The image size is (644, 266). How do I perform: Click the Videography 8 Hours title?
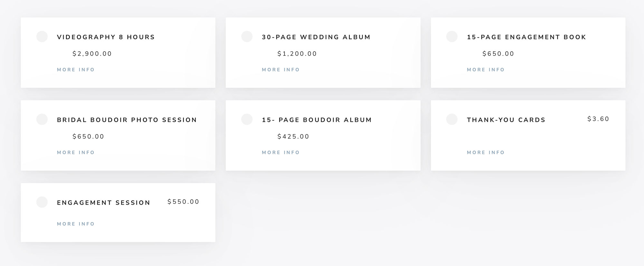(106, 37)
